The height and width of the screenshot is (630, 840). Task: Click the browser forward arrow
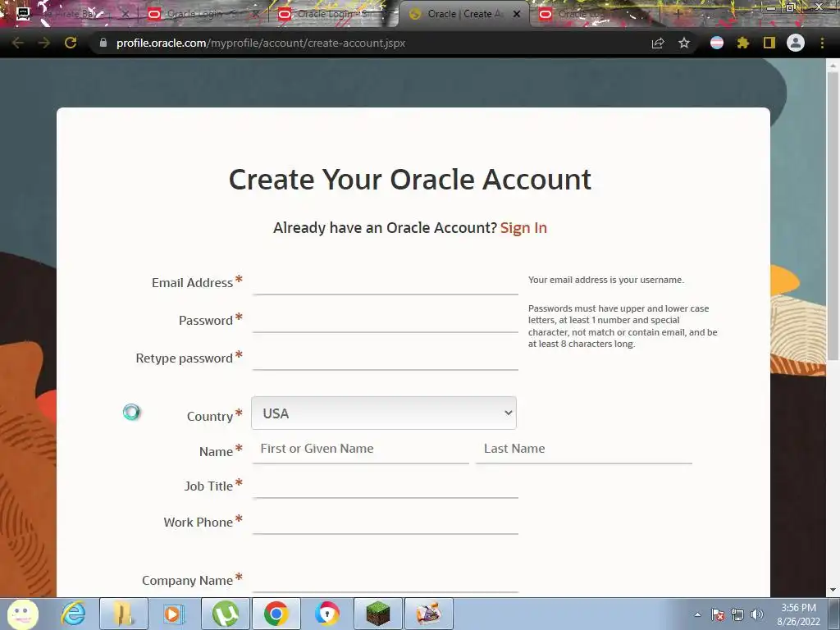click(44, 43)
